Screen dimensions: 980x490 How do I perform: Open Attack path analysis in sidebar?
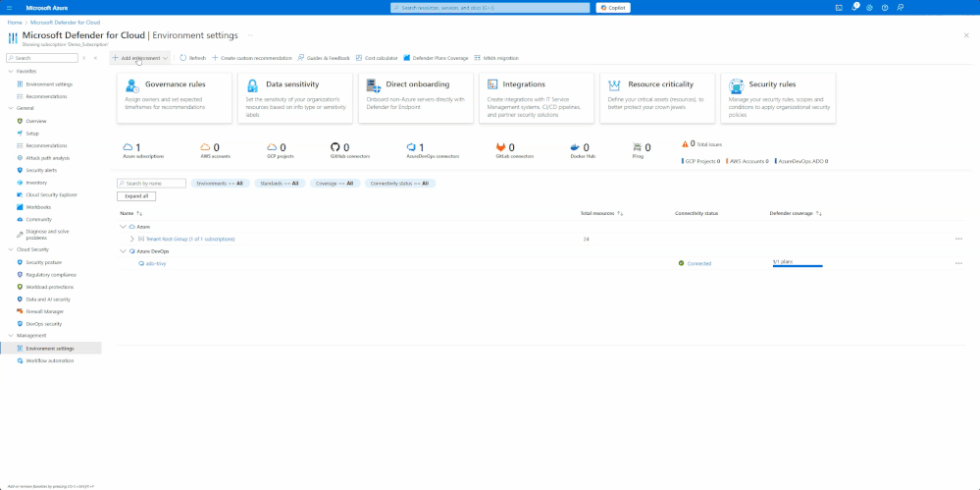click(x=47, y=158)
